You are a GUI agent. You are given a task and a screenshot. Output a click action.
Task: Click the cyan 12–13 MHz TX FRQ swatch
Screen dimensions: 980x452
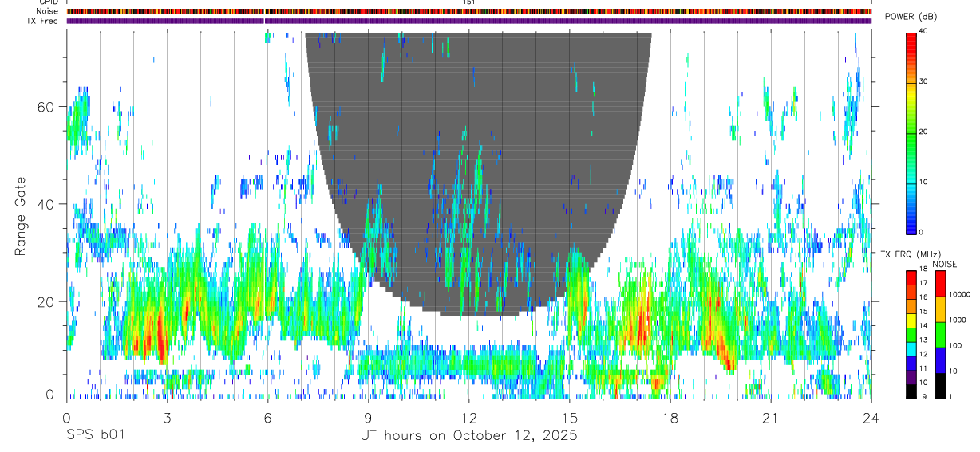911,349
